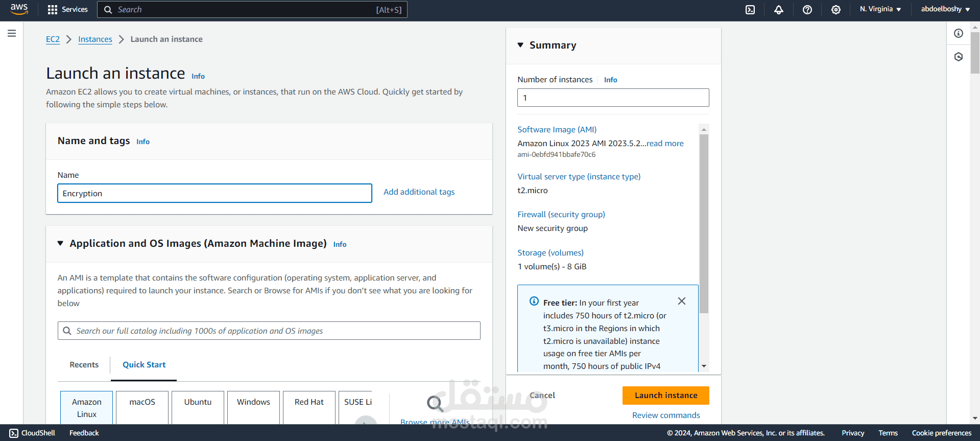The height and width of the screenshot is (441, 980).
Task: Launch CloudShell from top bar icon
Action: (750, 10)
